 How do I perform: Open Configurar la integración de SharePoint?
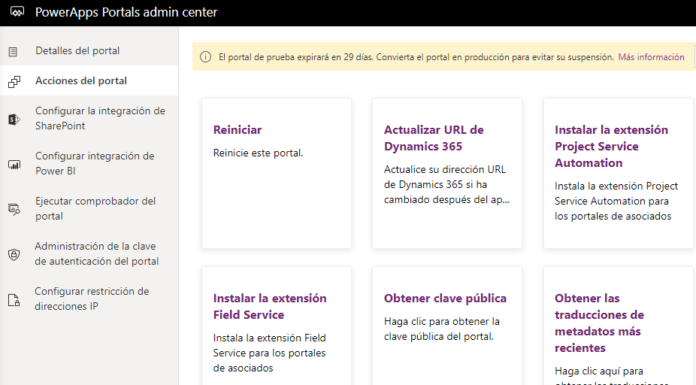click(x=89, y=118)
